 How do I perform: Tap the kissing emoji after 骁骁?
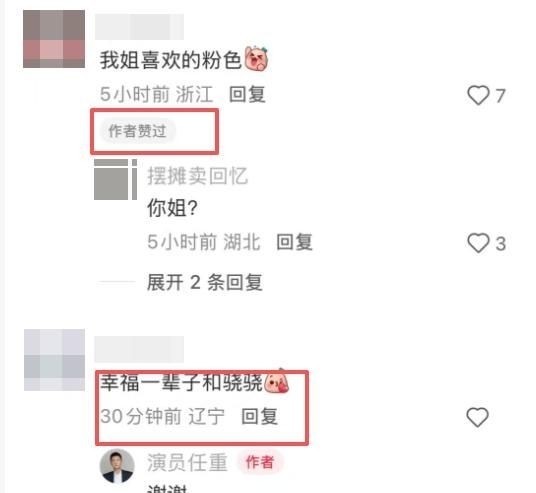276,381
